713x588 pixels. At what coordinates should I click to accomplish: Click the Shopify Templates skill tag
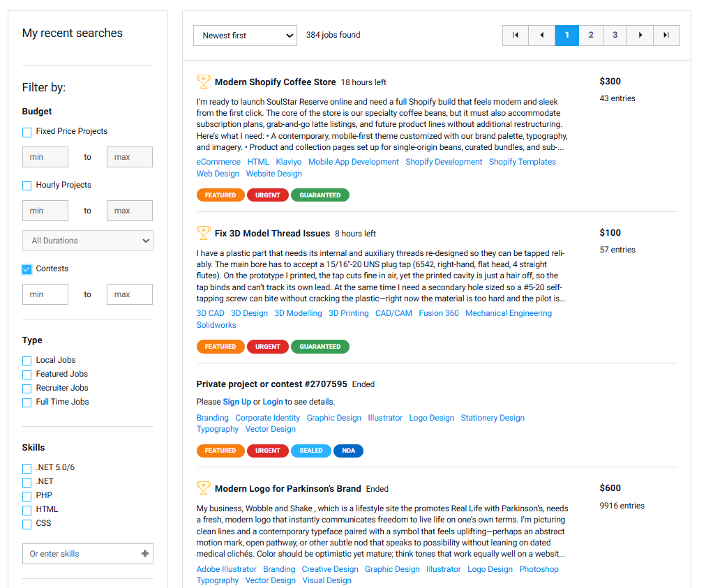click(x=522, y=162)
